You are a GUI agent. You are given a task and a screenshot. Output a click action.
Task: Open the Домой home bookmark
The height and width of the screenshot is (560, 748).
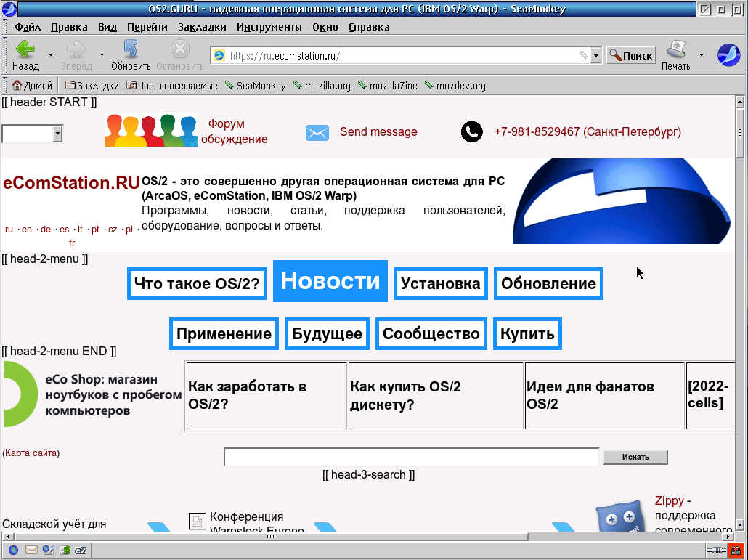click(32, 86)
